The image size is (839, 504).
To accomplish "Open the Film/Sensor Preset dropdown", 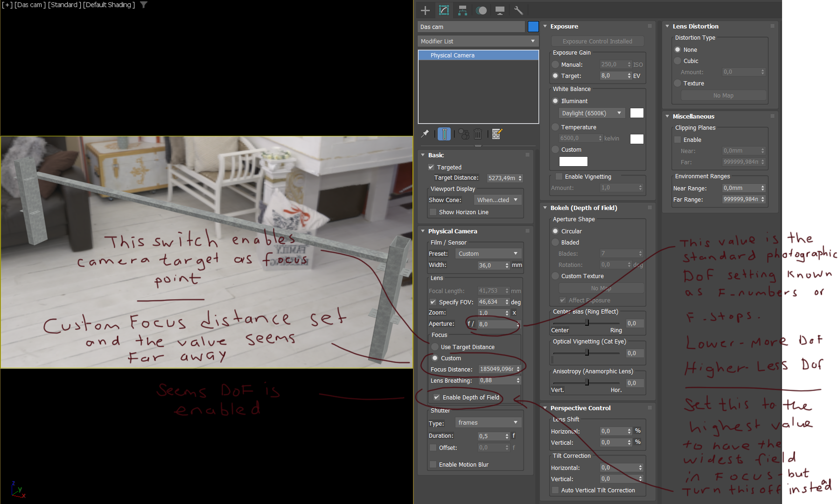I will [488, 253].
